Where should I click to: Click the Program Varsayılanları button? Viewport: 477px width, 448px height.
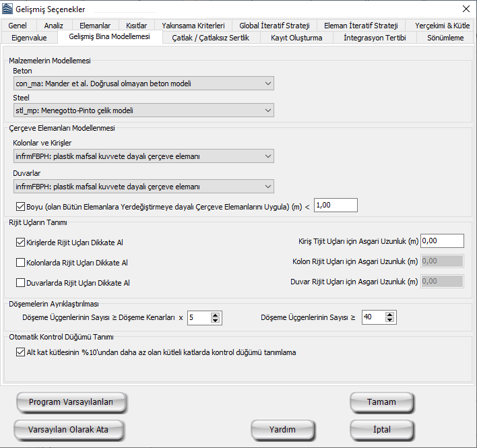point(71,402)
